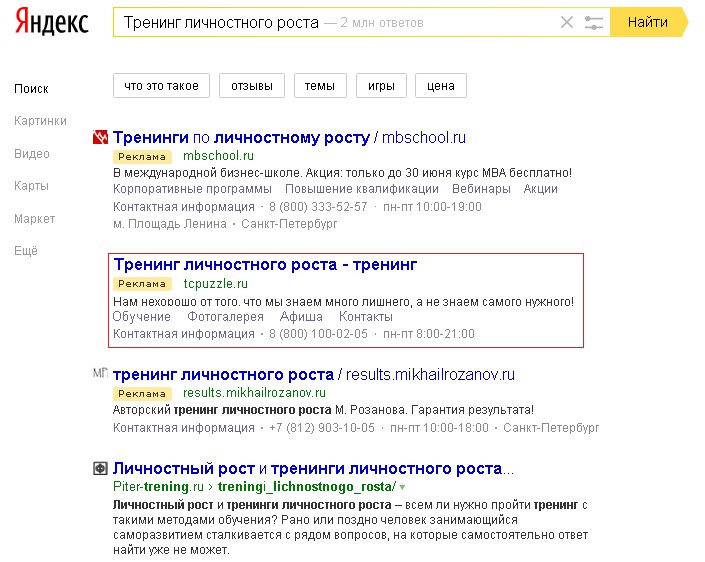Viewport: 705px width, 562px height.
Task: Open the Маркет section
Action: tap(35, 218)
